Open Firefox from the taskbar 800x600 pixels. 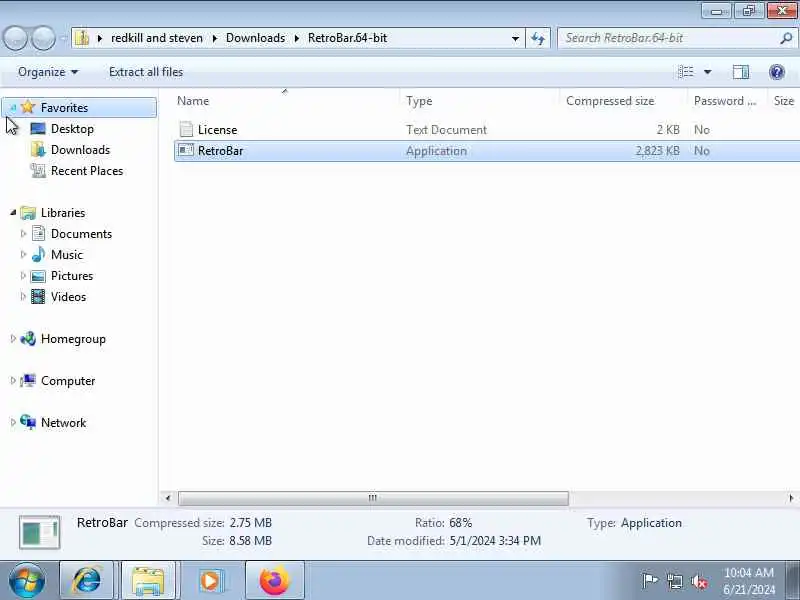pos(274,580)
